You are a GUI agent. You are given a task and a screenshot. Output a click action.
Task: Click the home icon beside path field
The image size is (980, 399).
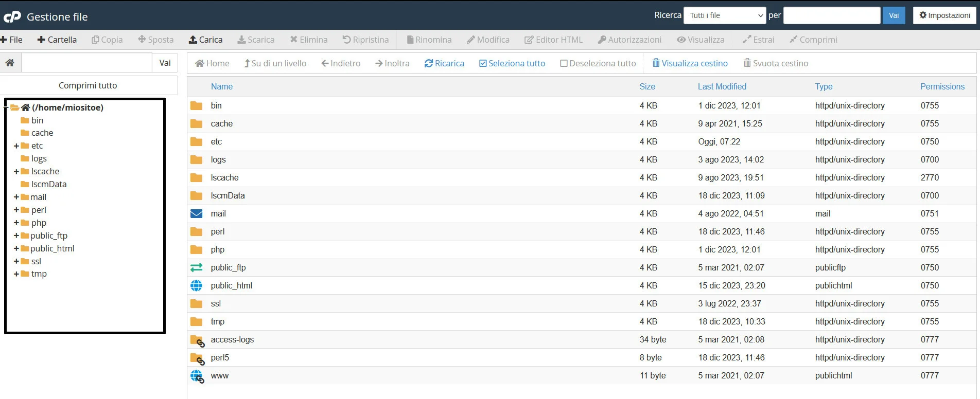tap(10, 63)
